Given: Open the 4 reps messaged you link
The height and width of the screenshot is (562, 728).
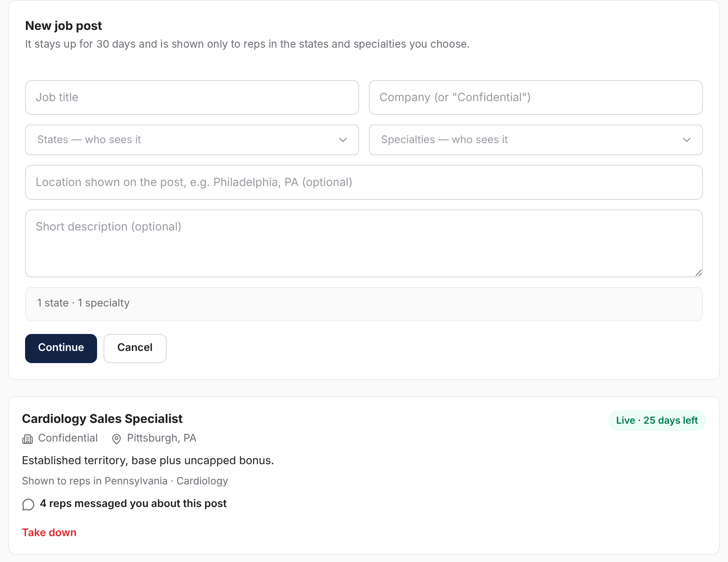Looking at the screenshot, I should click(133, 503).
